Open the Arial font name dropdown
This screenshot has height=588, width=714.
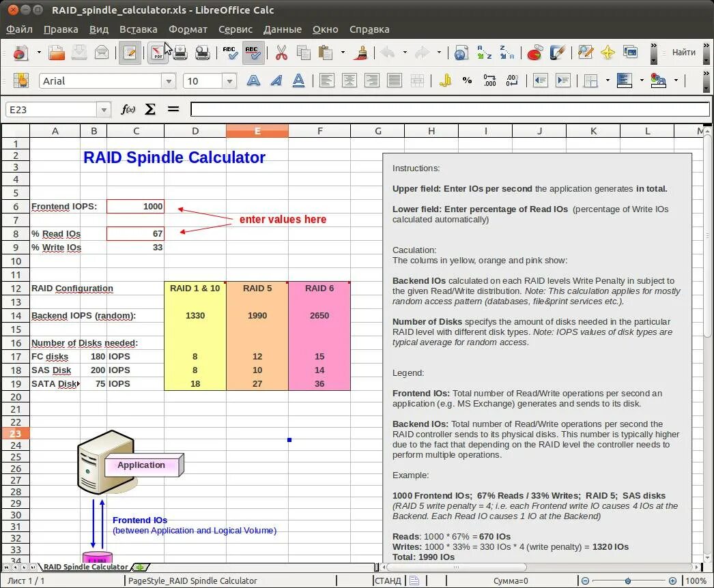(x=169, y=81)
